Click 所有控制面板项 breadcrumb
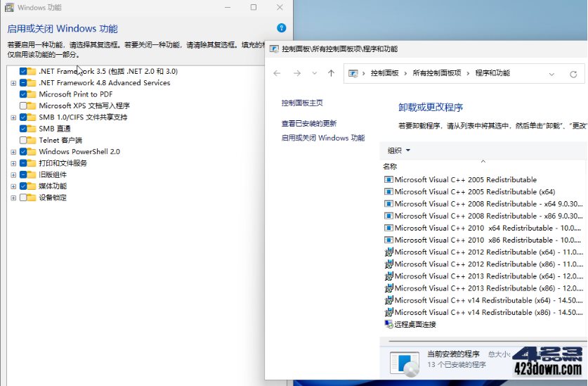Screen dimensions: 588x386 [x=437, y=73]
